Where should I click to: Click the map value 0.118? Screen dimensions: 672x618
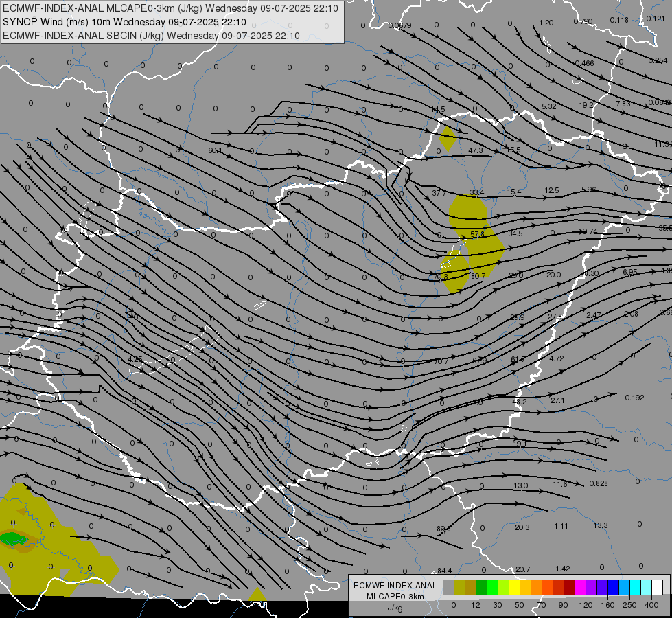(619, 20)
